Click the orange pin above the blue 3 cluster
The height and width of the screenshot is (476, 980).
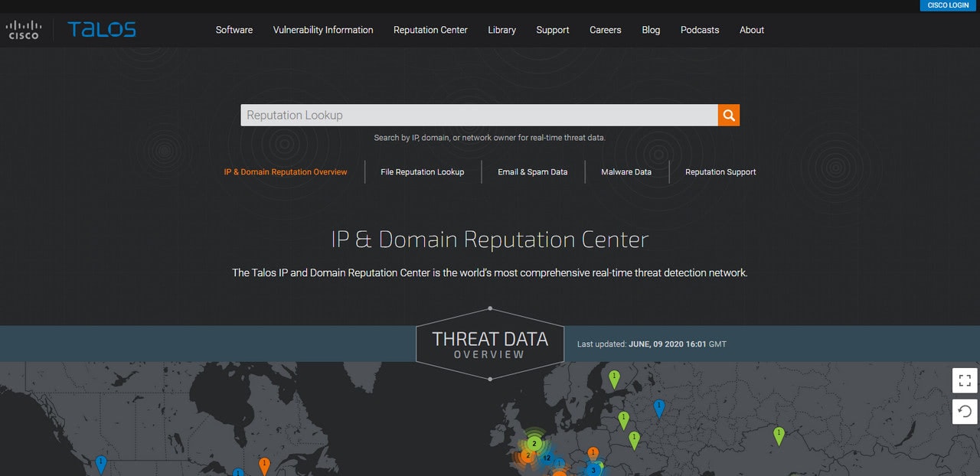tap(593, 455)
